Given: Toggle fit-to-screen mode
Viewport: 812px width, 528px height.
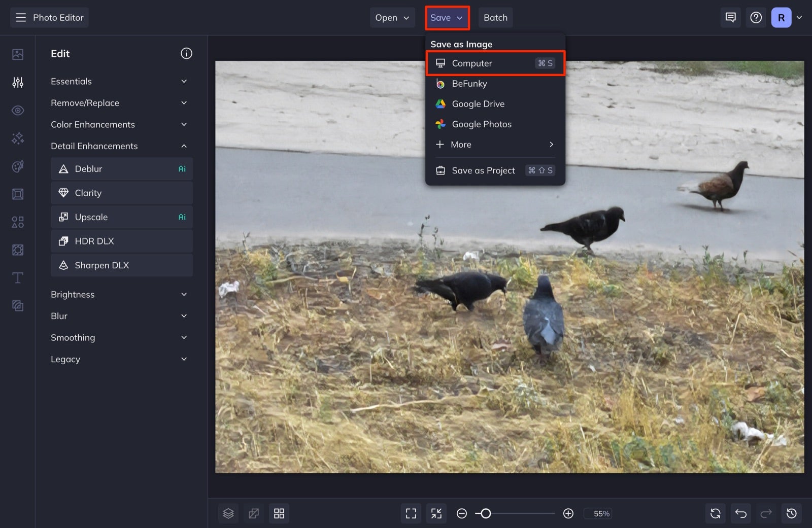Looking at the screenshot, I should 436,513.
